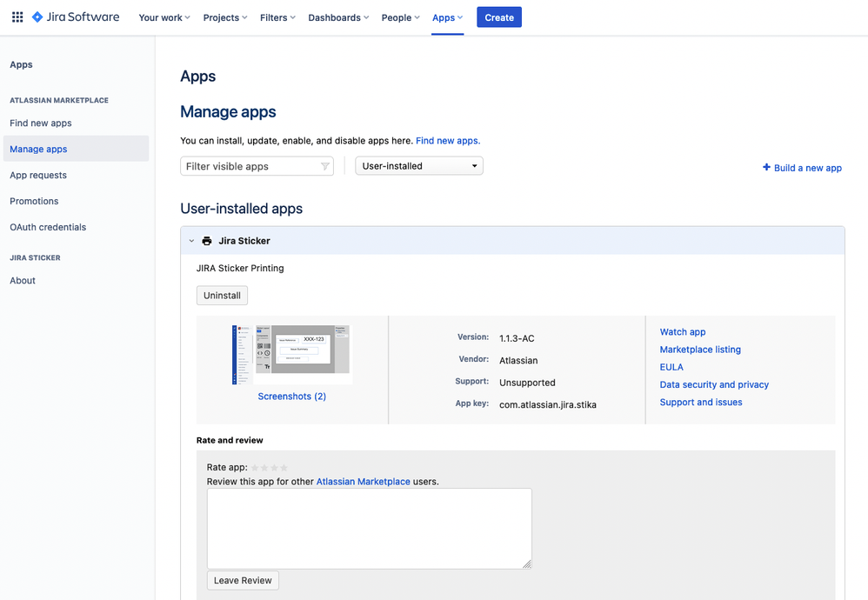Click the review text area
868x600 pixels.
pyautogui.click(x=370, y=529)
